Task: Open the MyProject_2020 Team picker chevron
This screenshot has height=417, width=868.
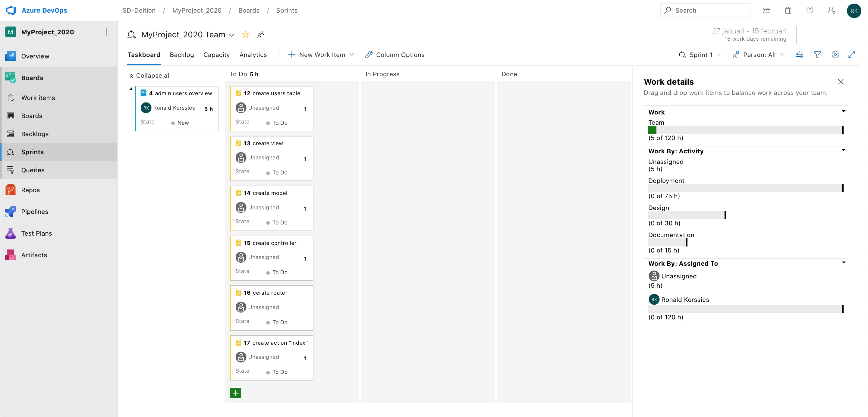Action: (x=231, y=35)
